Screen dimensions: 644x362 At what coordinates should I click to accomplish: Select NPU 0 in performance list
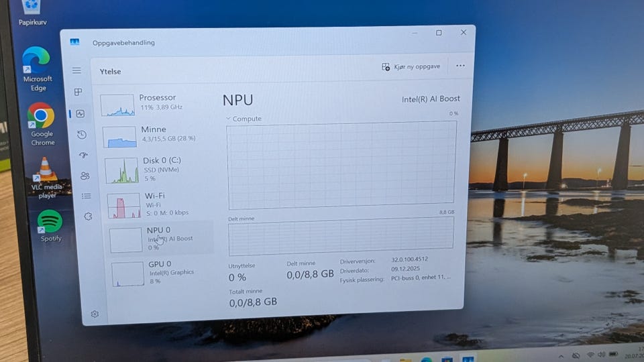[162, 239]
